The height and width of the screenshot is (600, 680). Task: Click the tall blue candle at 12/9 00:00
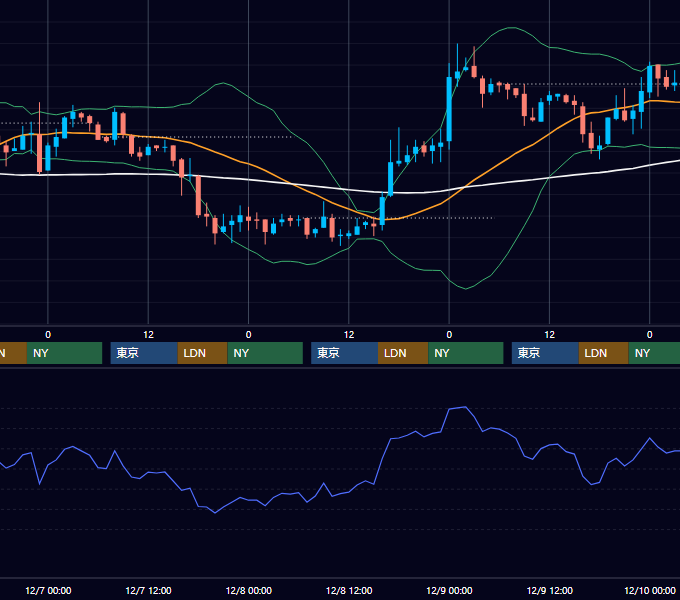[x=449, y=109]
